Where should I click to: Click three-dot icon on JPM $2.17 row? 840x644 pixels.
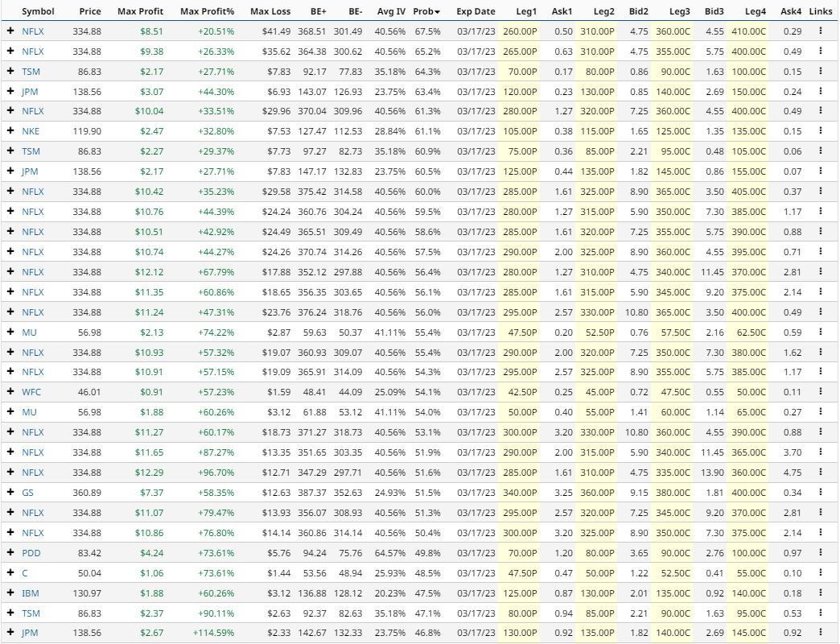tap(820, 171)
